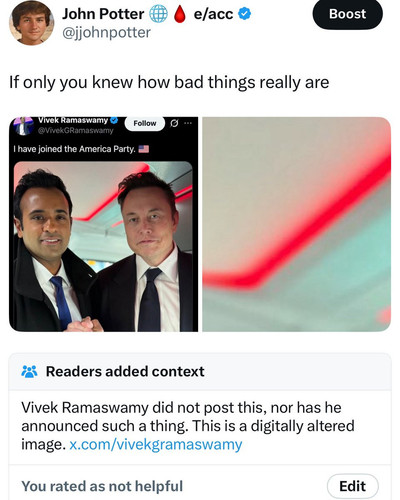
Task: Open the x.com/vivekgramaswamy link
Action: click(x=156, y=444)
